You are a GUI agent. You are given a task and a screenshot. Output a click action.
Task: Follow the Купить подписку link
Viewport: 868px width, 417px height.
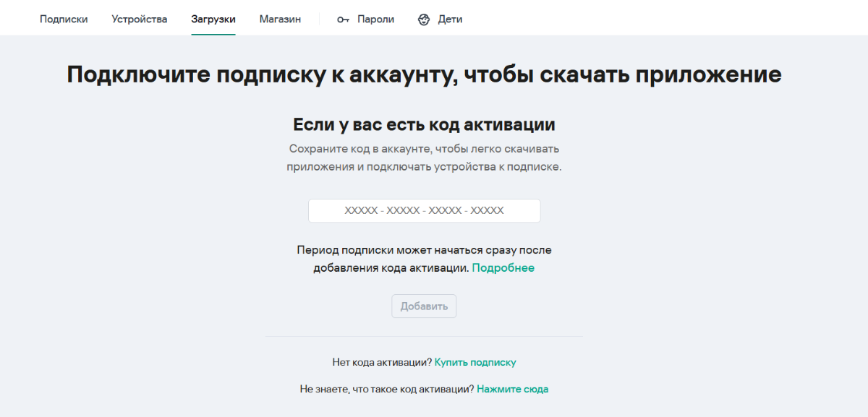pos(475,362)
